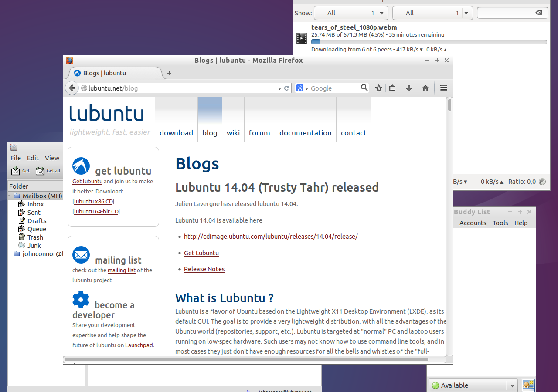The image size is (558, 392).
Task: Open the Firefox hamburger menu
Action: (x=444, y=88)
